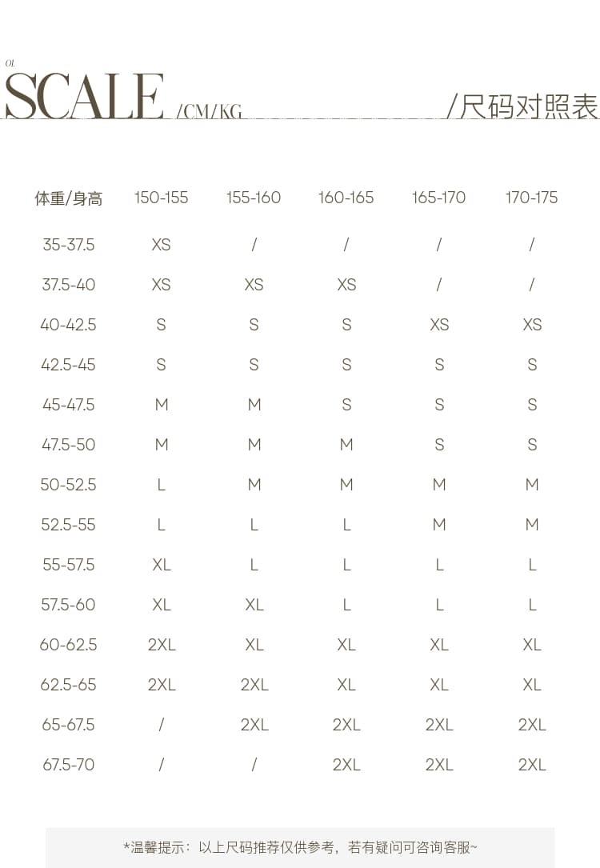Select the 170-175 height column header
The image size is (600, 868).
531,198
